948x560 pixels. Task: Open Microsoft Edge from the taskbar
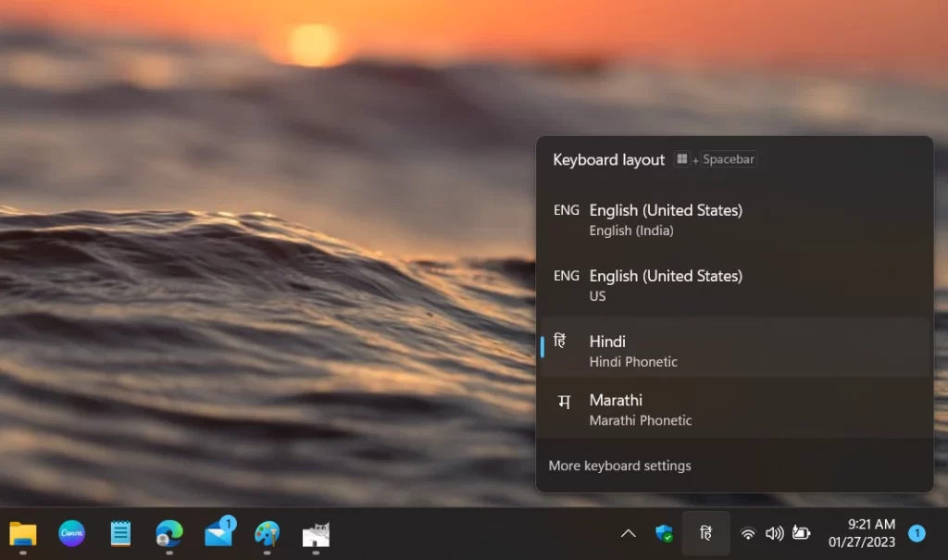pyautogui.click(x=169, y=533)
